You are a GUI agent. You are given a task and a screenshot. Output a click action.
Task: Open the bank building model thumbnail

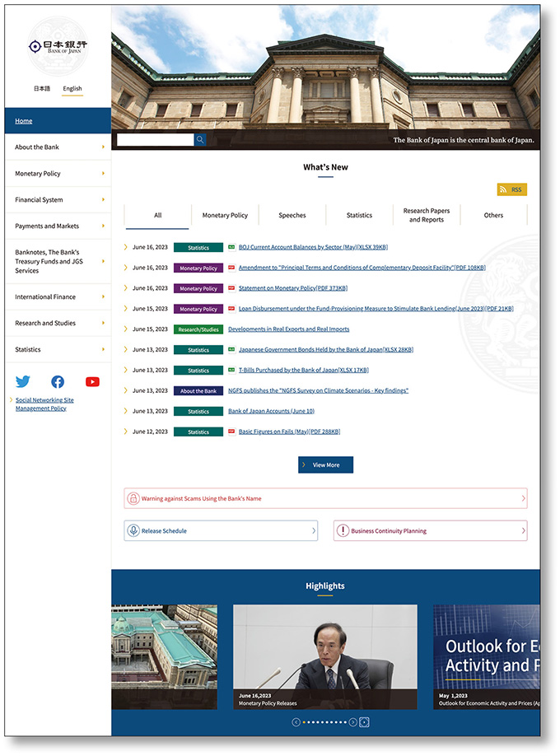click(x=164, y=657)
